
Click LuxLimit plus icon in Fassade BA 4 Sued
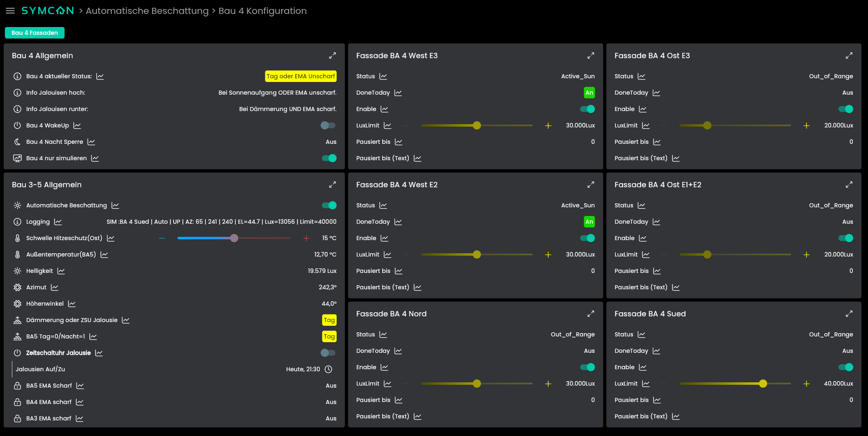[x=806, y=384]
